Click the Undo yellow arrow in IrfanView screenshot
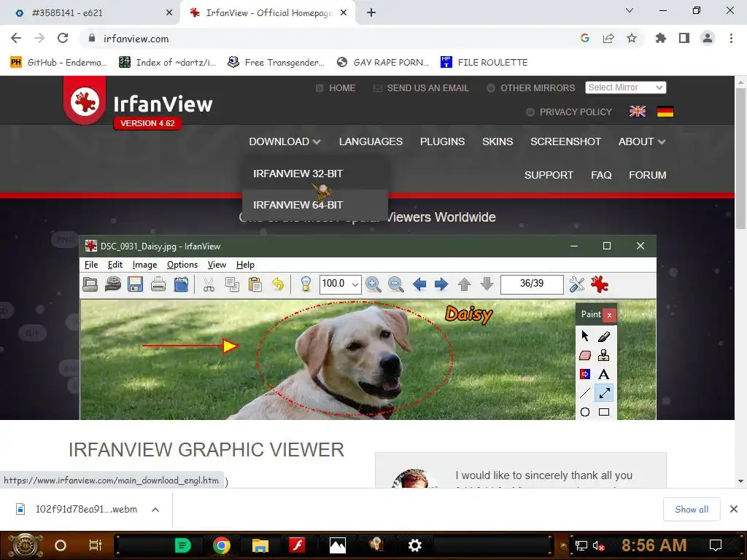 coord(278,284)
